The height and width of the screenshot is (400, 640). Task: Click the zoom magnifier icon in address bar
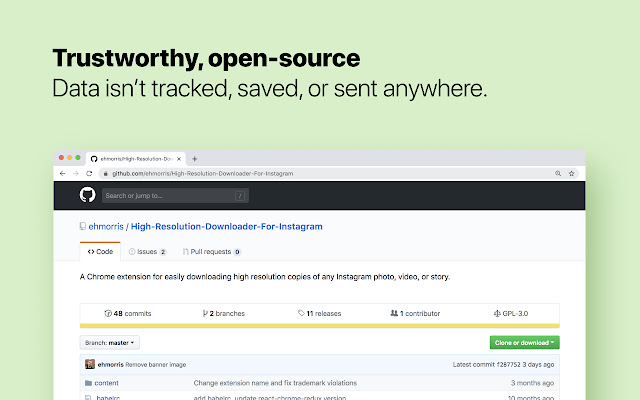[x=558, y=173]
